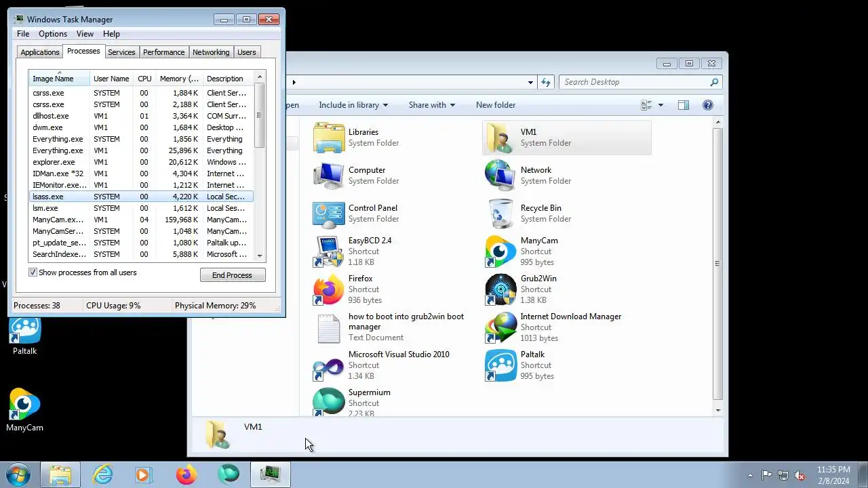Select the VM1 system folder icon
The height and width of the screenshot is (488, 868).
pos(501,138)
